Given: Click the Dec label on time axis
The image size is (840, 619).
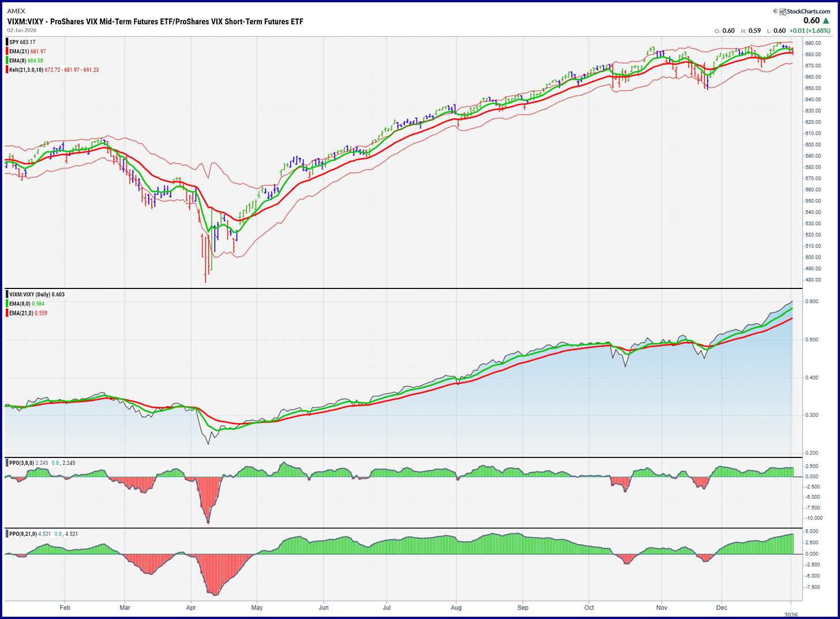Looking at the screenshot, I should click(722, 607).
